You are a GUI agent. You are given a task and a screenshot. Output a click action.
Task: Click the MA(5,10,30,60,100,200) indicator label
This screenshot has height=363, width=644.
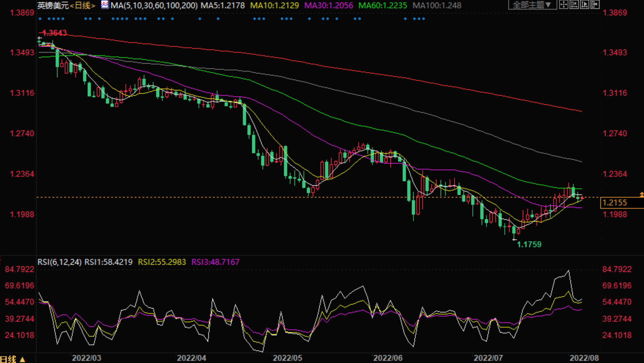point(154,6)
